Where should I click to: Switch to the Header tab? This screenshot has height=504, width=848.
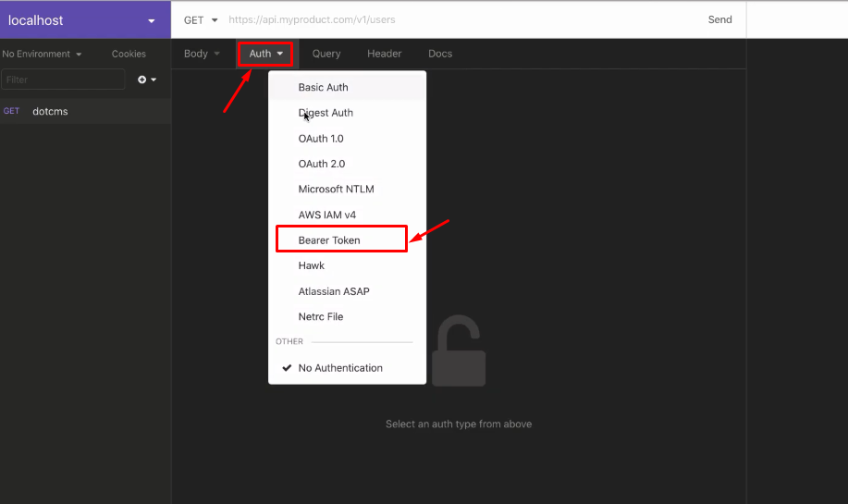pos(384,54)
